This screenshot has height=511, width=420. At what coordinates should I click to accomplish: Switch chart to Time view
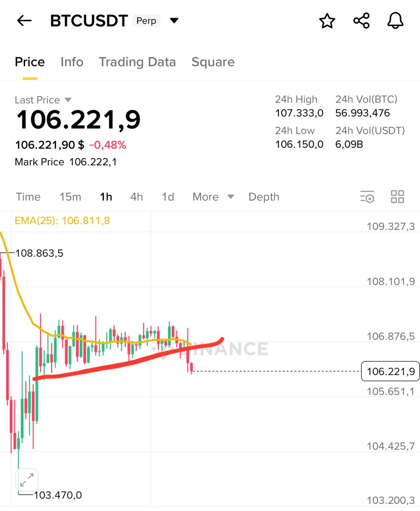coord(28,197)
